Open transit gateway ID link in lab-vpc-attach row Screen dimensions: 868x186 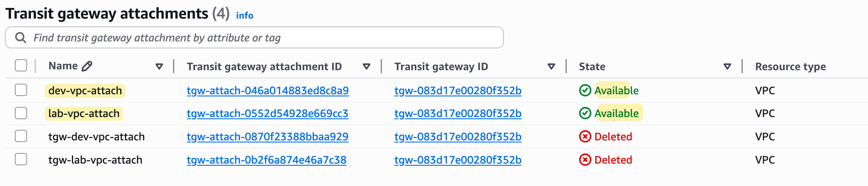458,113
